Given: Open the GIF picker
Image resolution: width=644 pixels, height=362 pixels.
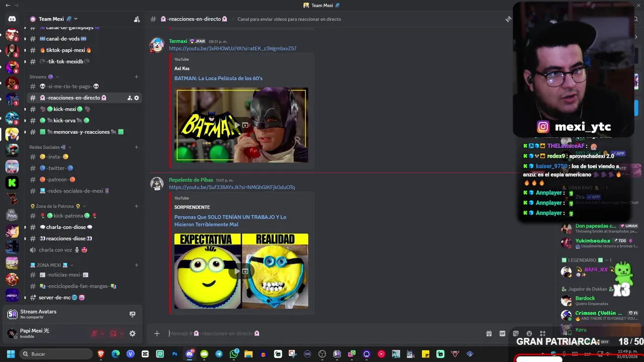Looking at the screenshot, I should point(502,333).
